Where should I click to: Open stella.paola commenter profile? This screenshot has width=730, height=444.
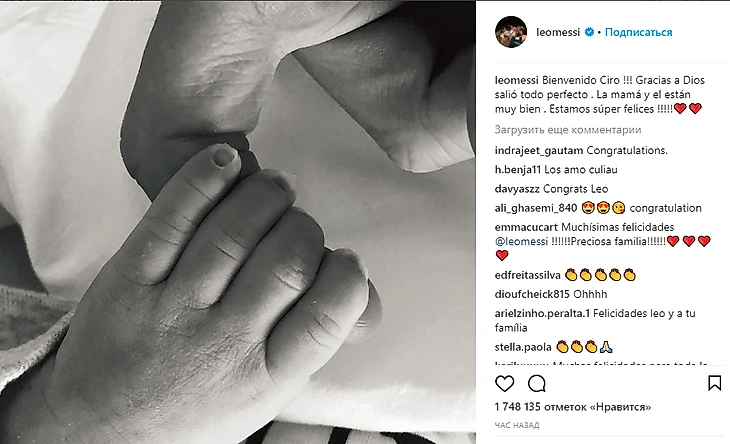pyautogui.click(x=523, y=347)
